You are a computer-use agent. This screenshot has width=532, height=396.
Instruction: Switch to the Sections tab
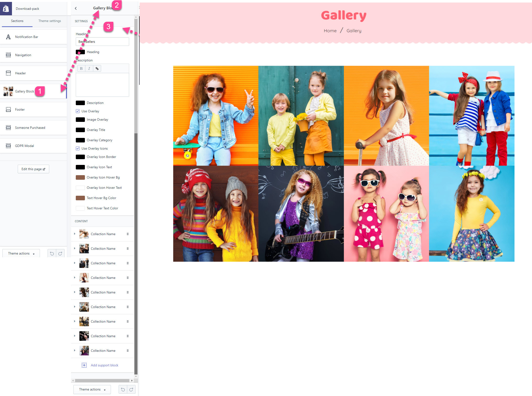tap(17, 21)
